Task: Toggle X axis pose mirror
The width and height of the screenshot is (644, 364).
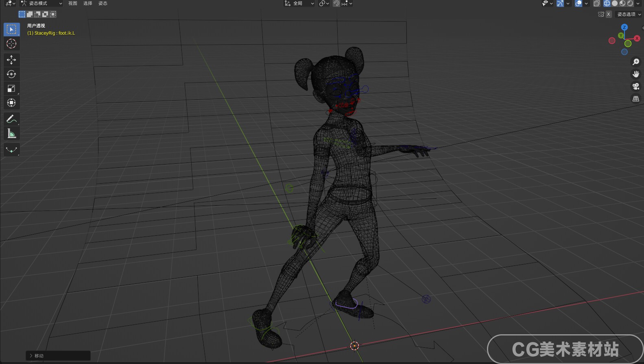Action: [609, 14]
